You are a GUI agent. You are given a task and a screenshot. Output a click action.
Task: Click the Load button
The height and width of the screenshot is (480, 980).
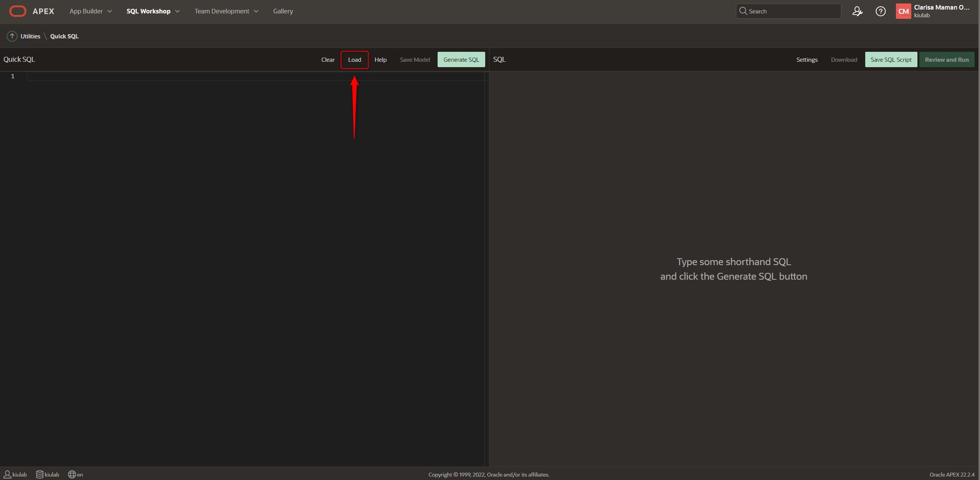click(x=354, y=59)
